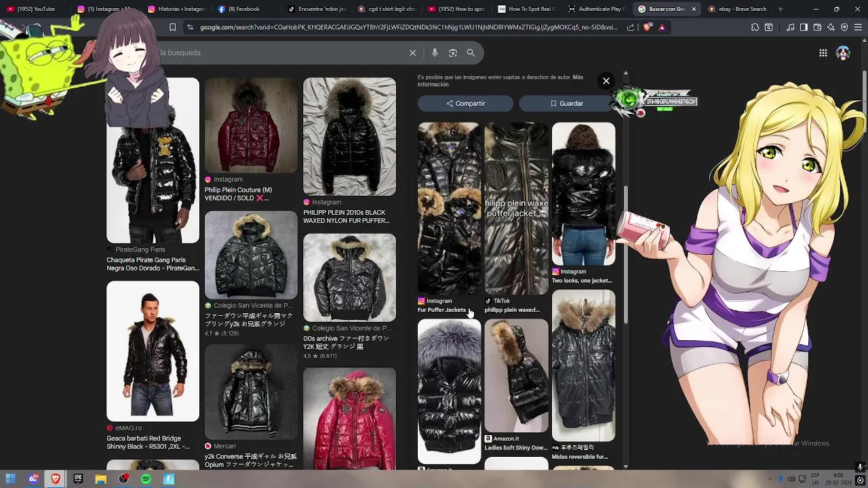
Task: Switch to the 'cgd t shirt legit' tab
Action: coord(387,9)
